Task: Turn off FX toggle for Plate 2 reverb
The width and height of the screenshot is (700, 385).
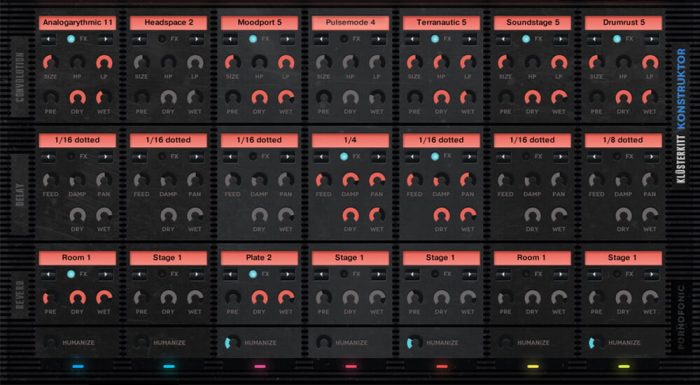Action: [x=253, y=274]
